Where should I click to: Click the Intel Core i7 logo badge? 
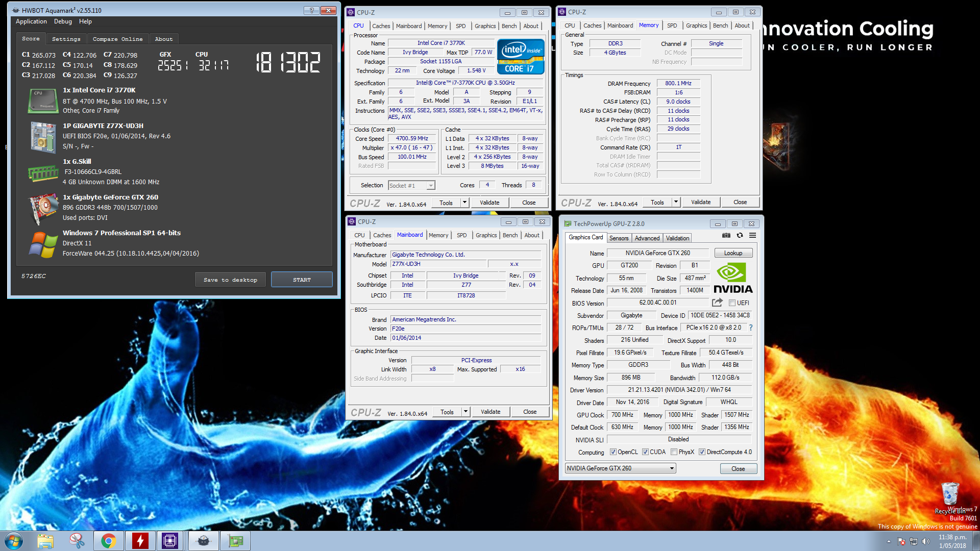pos(521,56)
